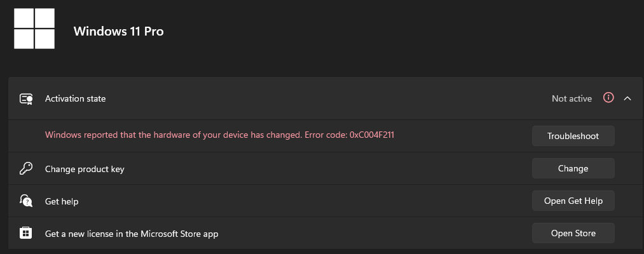Viewport: 644px width, 254px height.
Task: Click the Activation state certificate icon
Action: 26,98
